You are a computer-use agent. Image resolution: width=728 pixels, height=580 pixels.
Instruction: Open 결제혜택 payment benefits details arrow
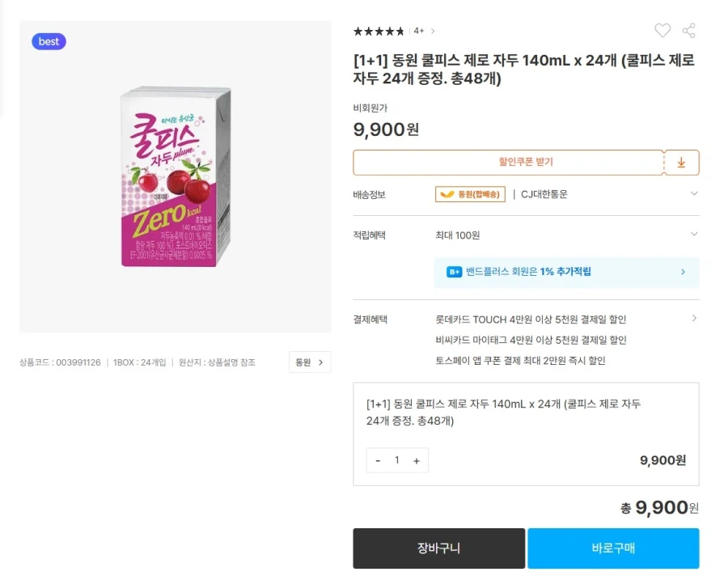tap(693, 319)
